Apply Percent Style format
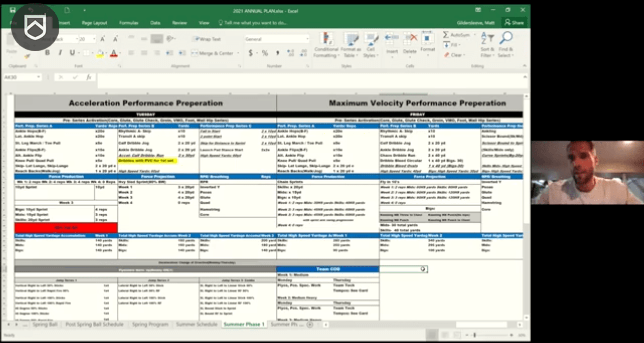 pyautogui.click(x=265, y=53)
